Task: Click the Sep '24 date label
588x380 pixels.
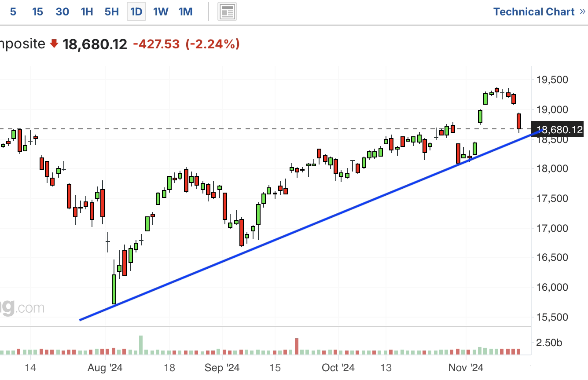Action: [x=222, y=368]
